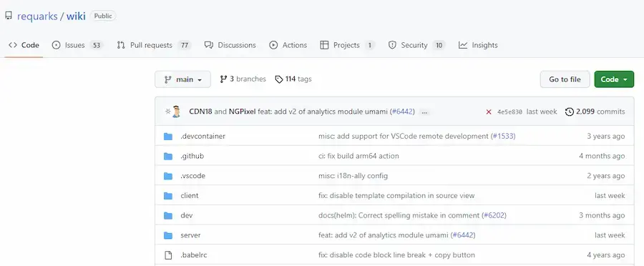Open the Insights tab
644x266 pixels.
click(478, 45)
